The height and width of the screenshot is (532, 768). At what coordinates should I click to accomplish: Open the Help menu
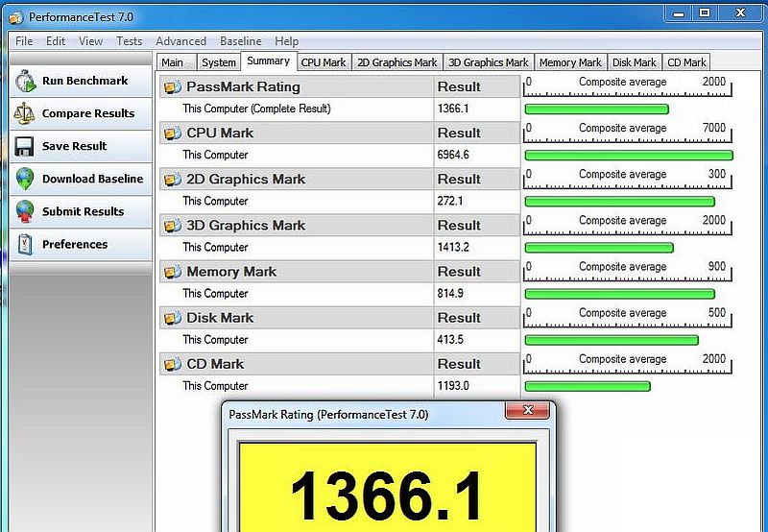tap(286, 41)
